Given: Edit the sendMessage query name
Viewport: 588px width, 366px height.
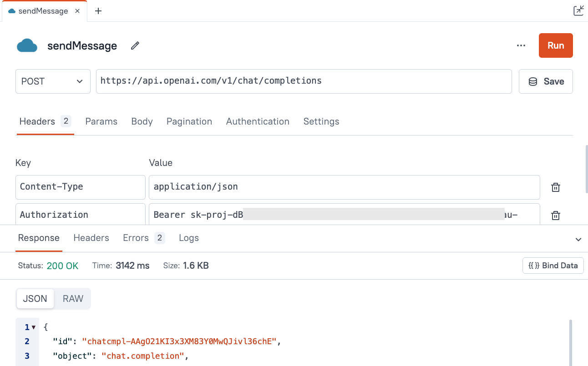Looking at the screenshot, I should click(135, 45).
